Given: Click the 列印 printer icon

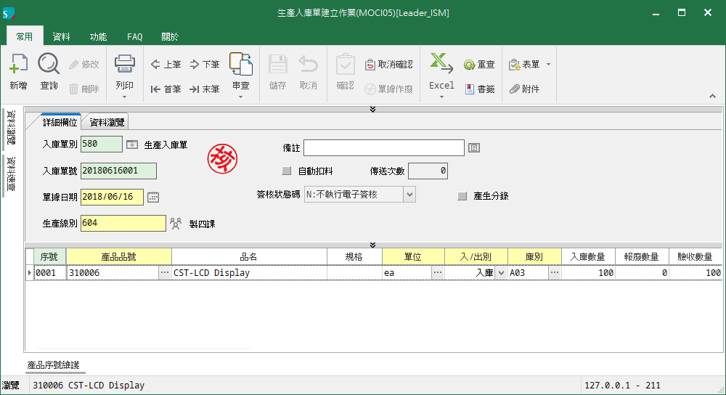Looking at the screenshot, I should click(125, 63).
